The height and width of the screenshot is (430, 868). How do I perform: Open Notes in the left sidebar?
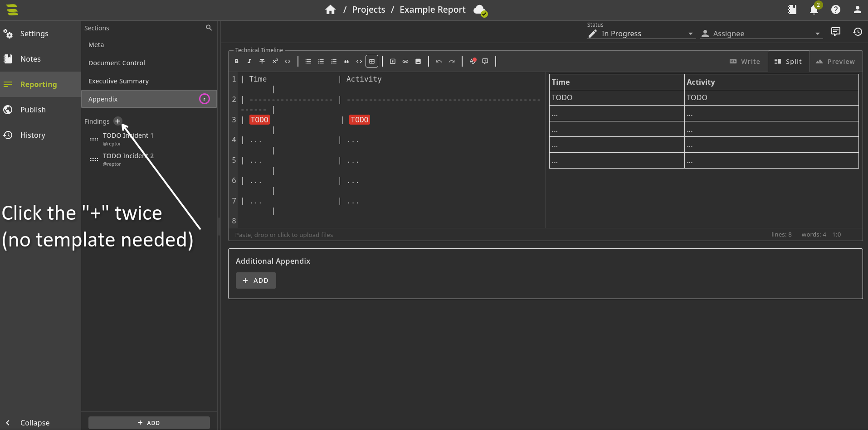pos(40,59)
